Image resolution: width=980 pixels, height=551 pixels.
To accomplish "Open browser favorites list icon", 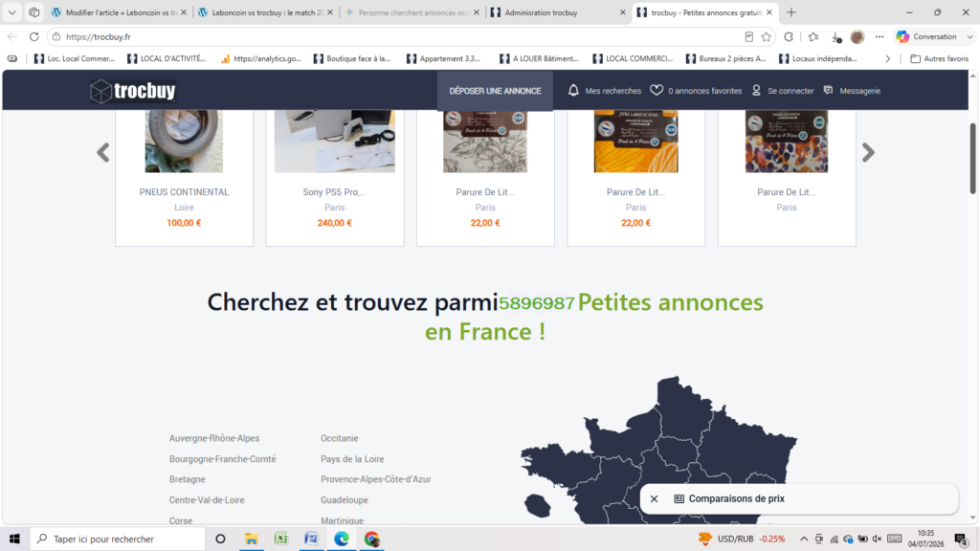I will tap(813, 37).
